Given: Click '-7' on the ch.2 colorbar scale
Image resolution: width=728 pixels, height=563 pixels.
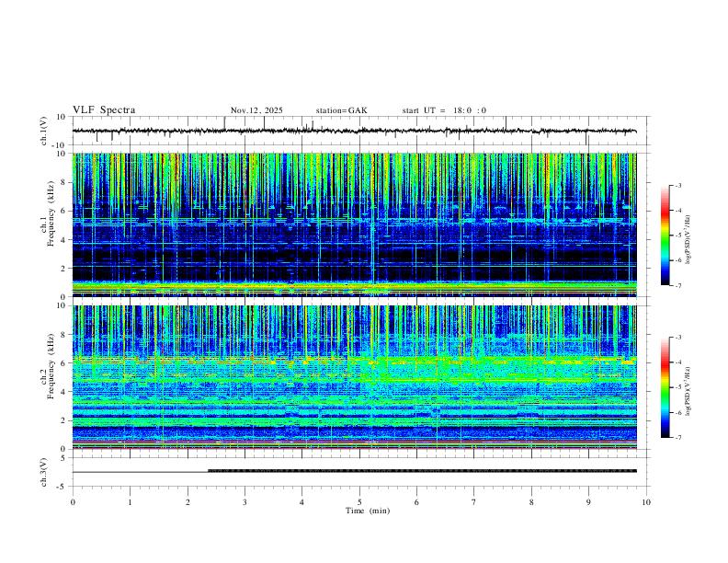Looking at the screenshot, I should point(677,438).
